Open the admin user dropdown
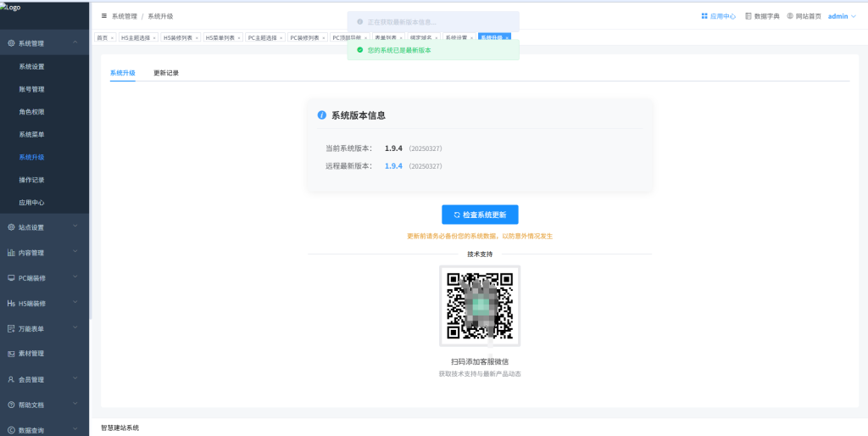The image size is (868, 436). pos(842,16)
